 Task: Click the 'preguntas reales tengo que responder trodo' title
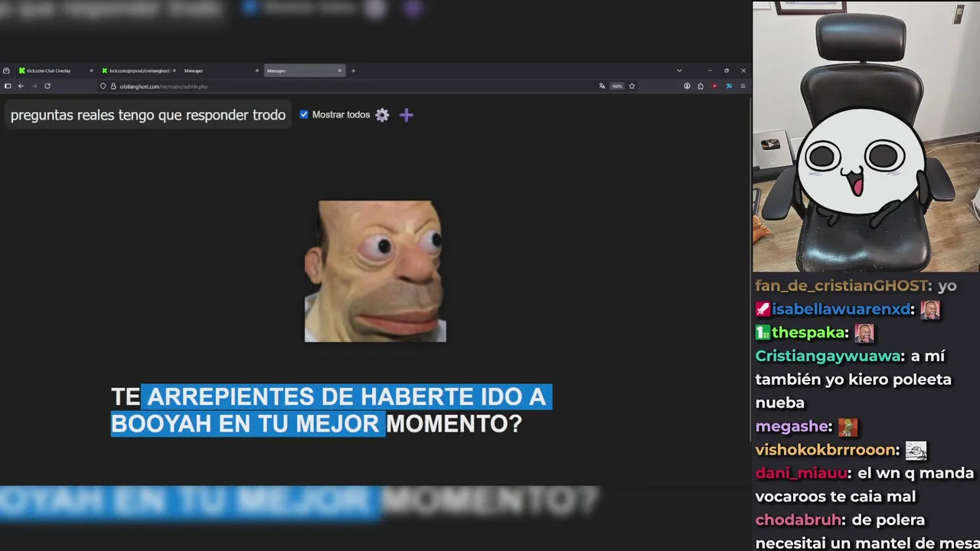pos(148,115)
